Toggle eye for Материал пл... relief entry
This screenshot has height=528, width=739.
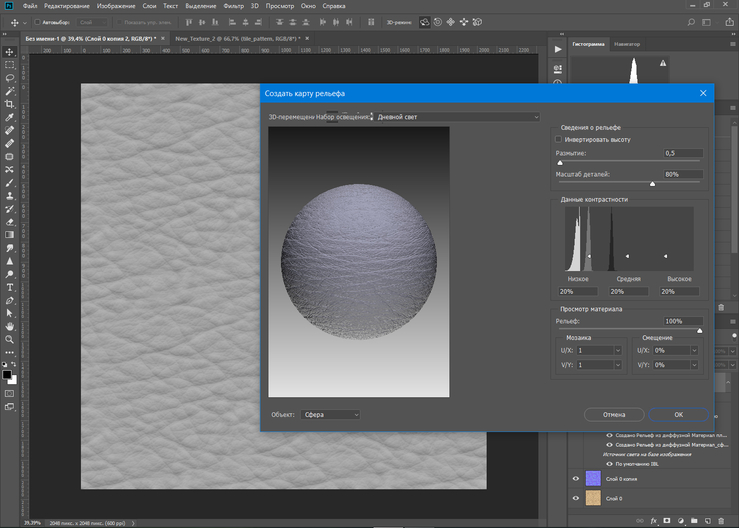(x=609, y=435)
